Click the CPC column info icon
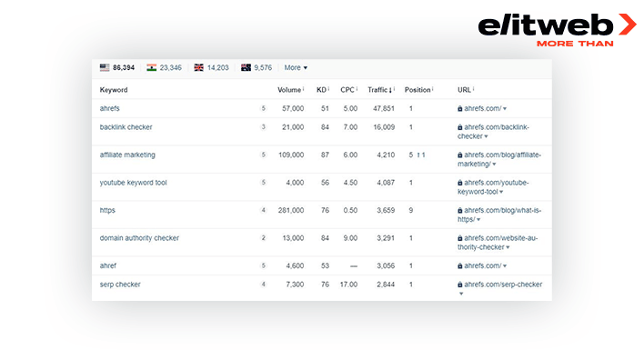This screenshot has width=644, height=360. coord(357,89)
